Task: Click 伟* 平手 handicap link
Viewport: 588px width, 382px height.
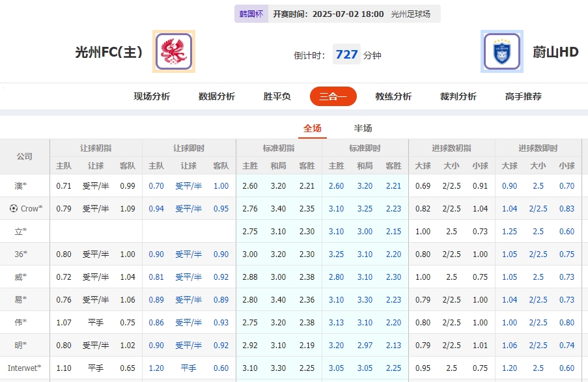Action: (x=96, y=322)
